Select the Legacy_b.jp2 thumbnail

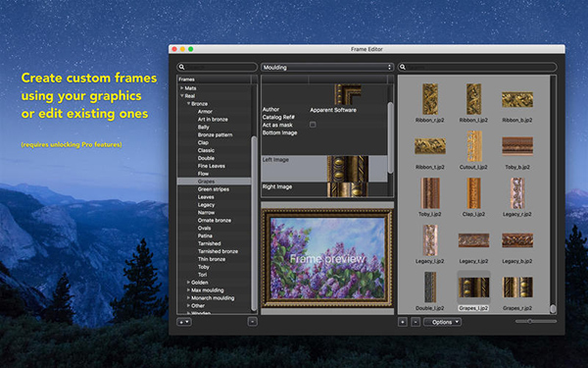(517, 240)
